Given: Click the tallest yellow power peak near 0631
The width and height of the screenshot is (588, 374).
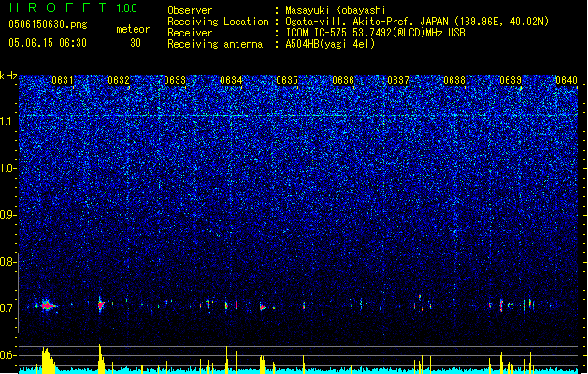Looking at the screenshot, I should [48, 360].
